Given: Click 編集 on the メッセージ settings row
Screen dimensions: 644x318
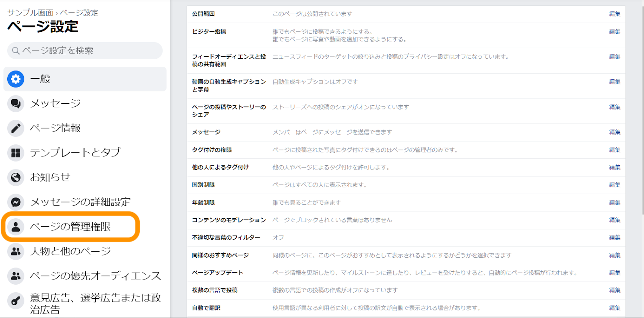Looking at the screenshot, I should tap(615, 132).
